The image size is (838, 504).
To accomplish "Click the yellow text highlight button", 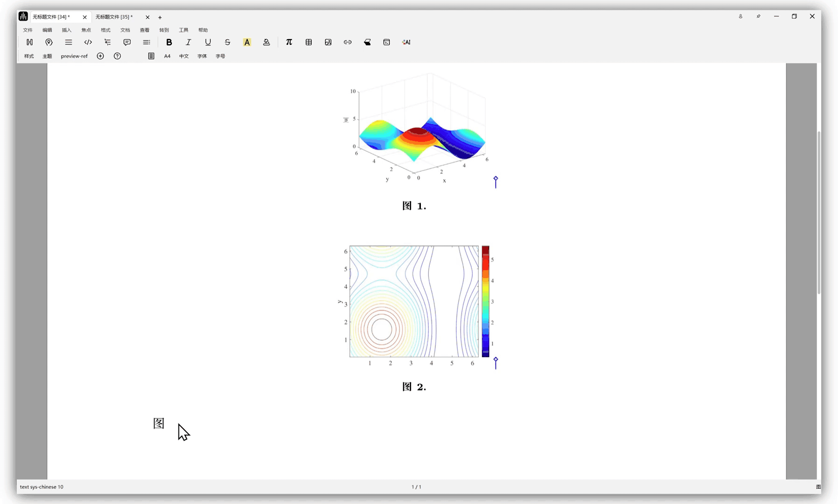I will (247, 42).
